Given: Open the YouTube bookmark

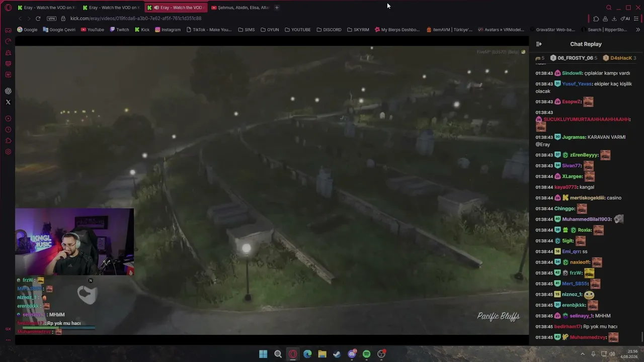Looking at the screenshot, I should [x=92, y=30].
